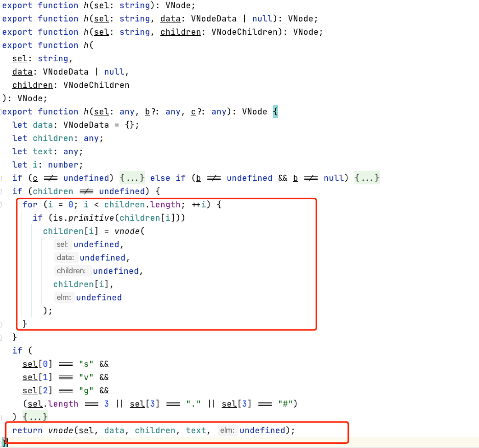Screen dimensions: 479x448
Task: Click the 'children:' inlay parameter hint
Action: click(x=71, y=271)
